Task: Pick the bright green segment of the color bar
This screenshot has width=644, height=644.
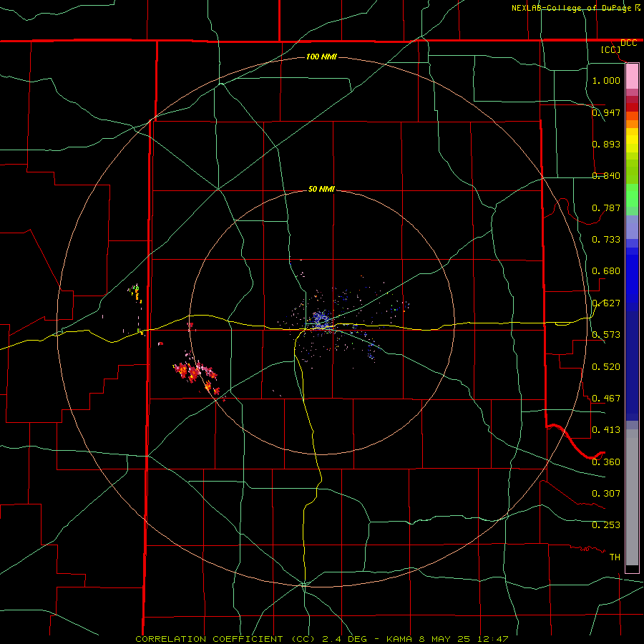Action: pyautogui.click(x=632, y=195)
